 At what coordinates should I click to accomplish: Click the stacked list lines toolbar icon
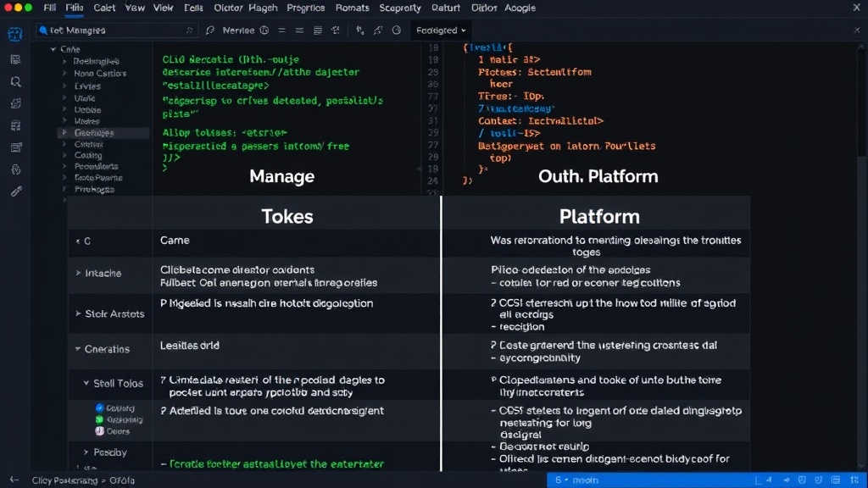(x=318, y=30)
